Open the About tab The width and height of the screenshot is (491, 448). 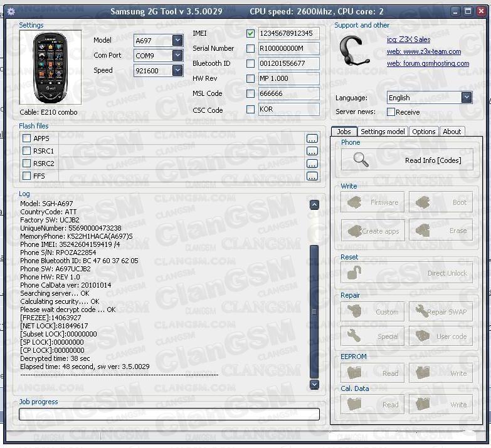452,132
